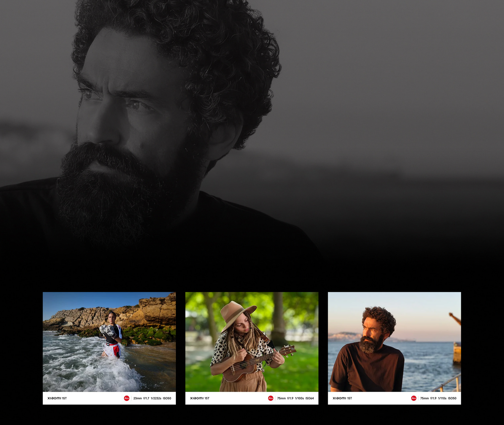Open the boxer in ocean waves photo

pyautogui.click(x=109, y=342)
